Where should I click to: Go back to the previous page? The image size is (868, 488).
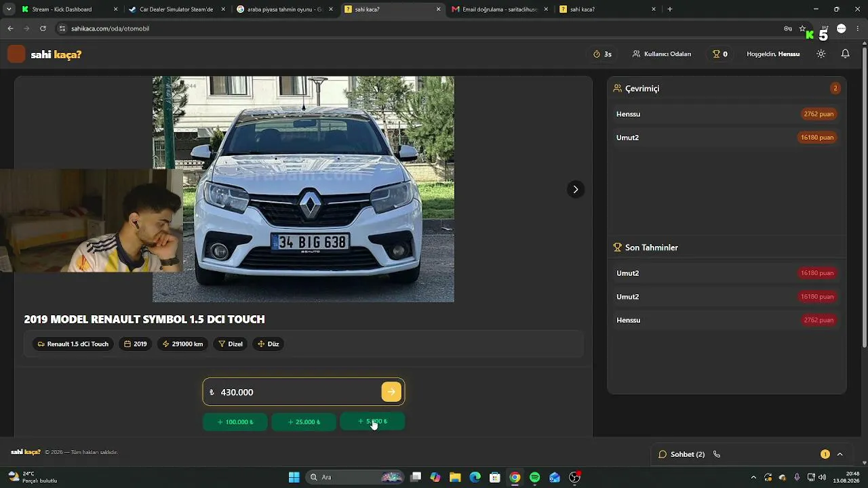coord(10,28)
